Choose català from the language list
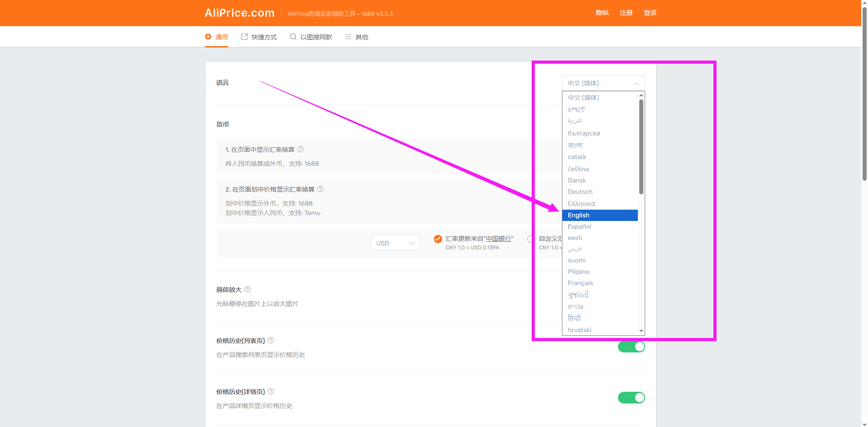868x427 pixels. click(x=600, y=157)
